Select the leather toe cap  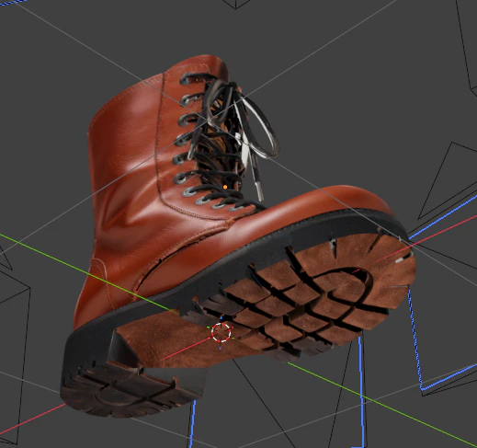(346, 200)
